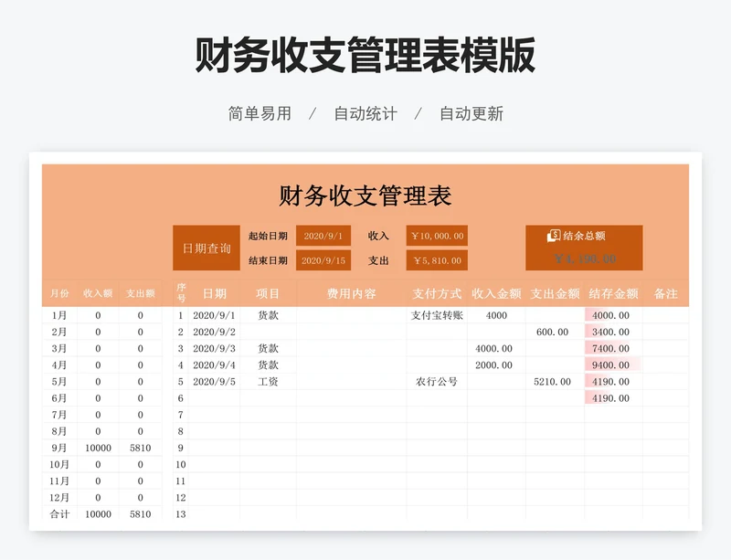Click the 支付宝转账 payment cell

[x=437, y=316]
